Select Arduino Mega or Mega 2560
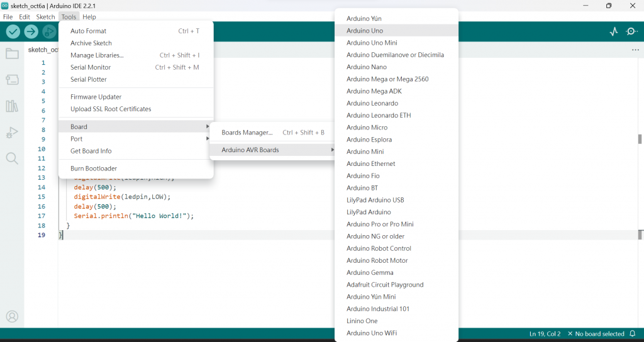The height and width of the screenshot is (342, 644). pos(396,79)
